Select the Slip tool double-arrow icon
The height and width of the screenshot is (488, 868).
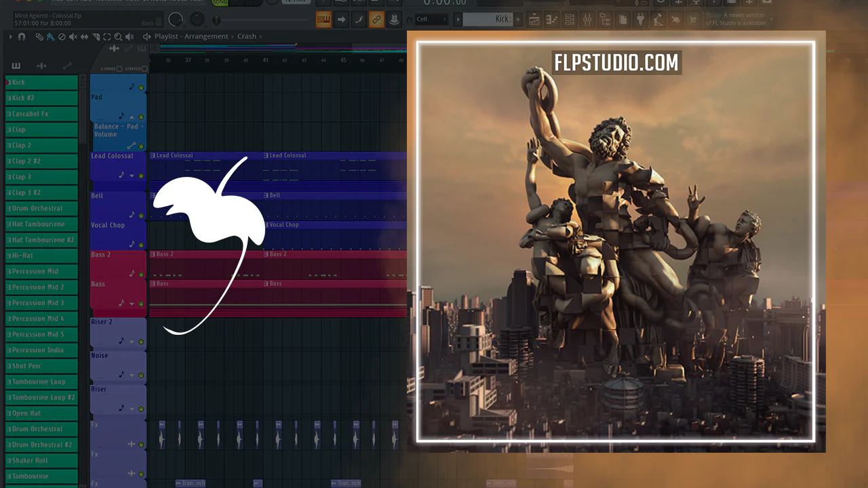click(84, 37)
